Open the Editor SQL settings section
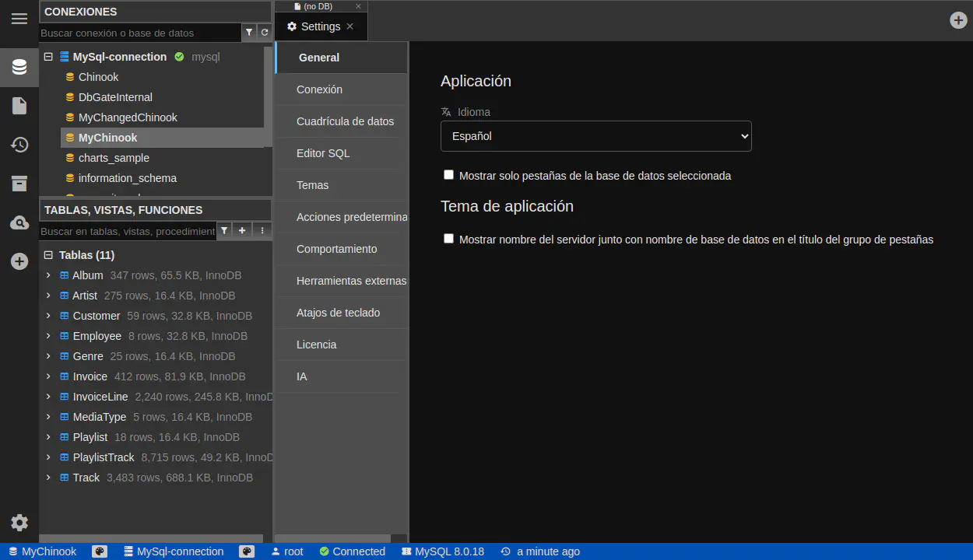This screenshot has height=560, width=973. (323, 153)
